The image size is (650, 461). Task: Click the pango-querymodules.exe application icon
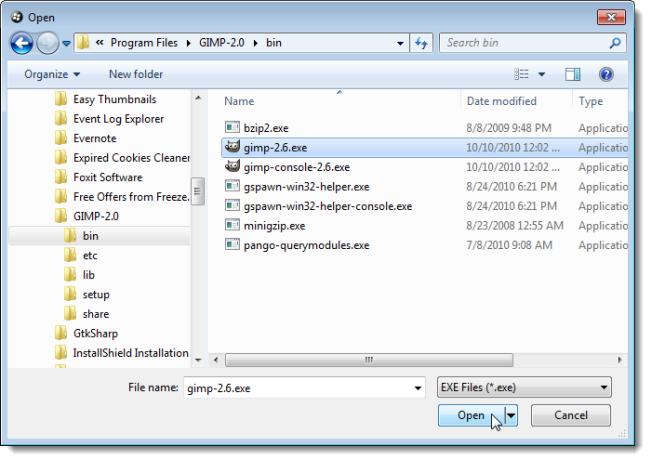click(x=232, y=244)
